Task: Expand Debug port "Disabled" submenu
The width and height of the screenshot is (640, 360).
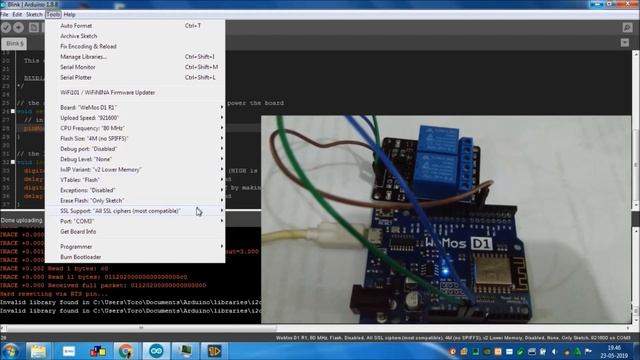Action: (135, 149)
